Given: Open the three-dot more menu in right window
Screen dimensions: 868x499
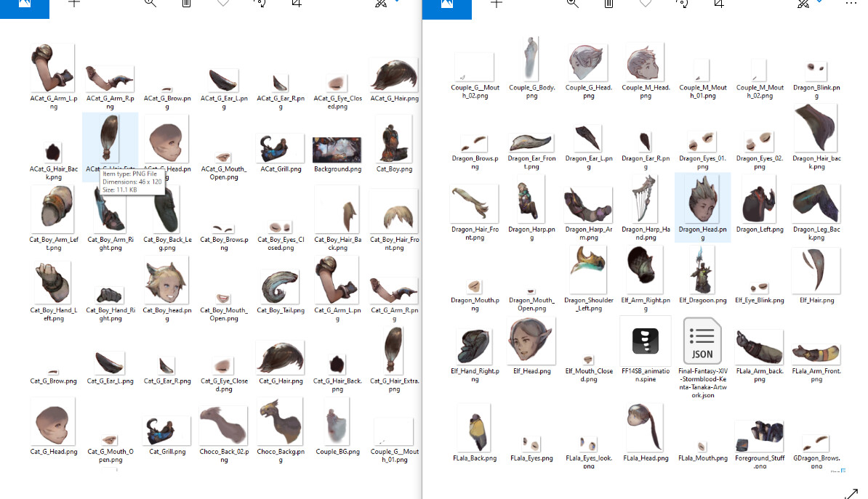Looking at the screenshot, I should point(851,4).
